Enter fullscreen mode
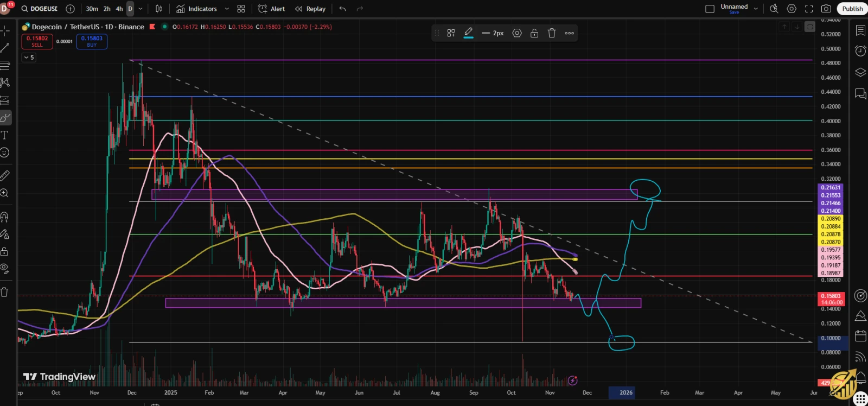Screen dimensions: 868x406 pos(809,9)
